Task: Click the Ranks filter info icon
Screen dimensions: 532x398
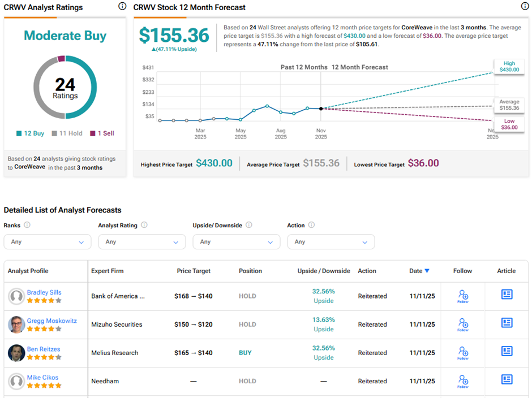Action: (27, 225)
